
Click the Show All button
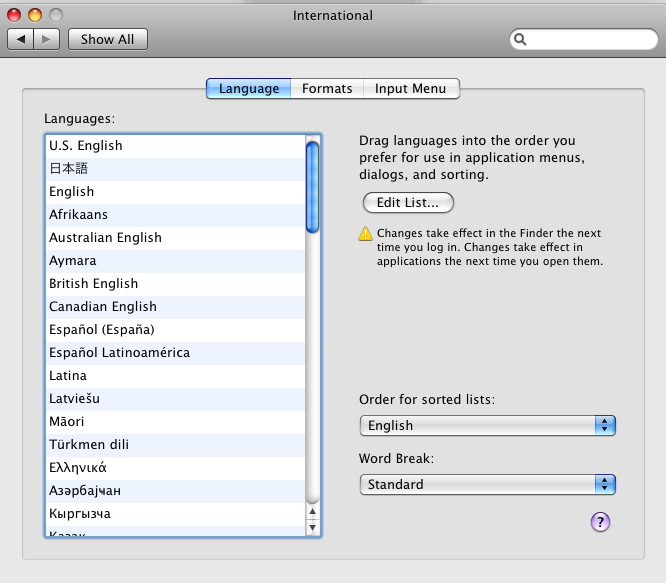click(x=108, y=39)
